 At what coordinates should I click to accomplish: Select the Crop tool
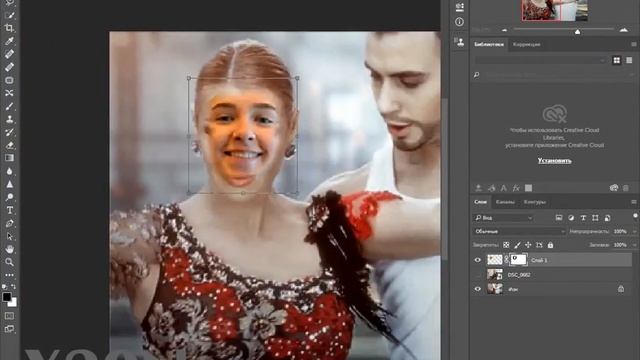[x=9, y=28]
